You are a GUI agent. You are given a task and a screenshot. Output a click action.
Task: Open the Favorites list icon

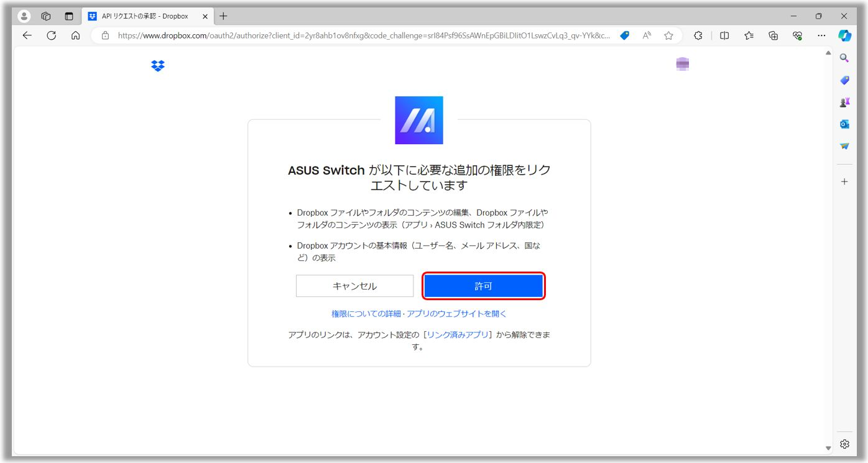749,35
